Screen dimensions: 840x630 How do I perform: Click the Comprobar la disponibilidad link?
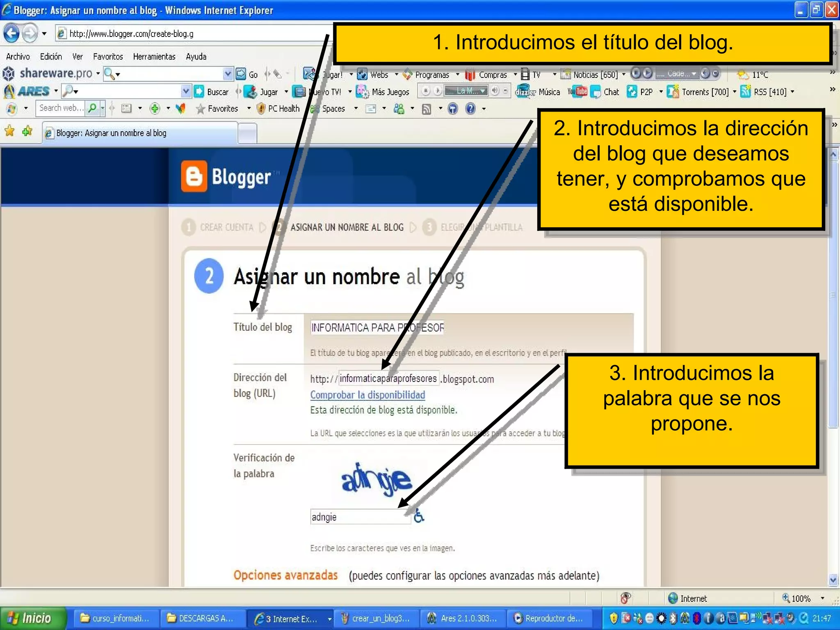367,395
